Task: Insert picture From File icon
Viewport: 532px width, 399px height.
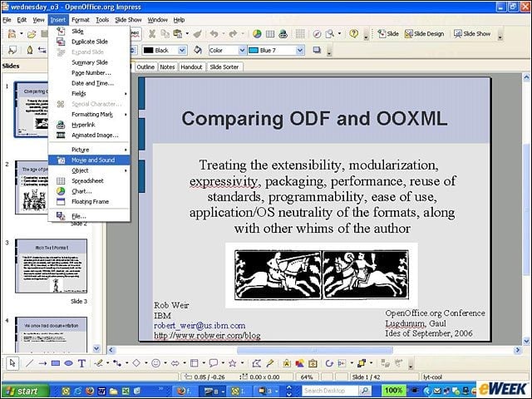Action: (x=299, y=363)
